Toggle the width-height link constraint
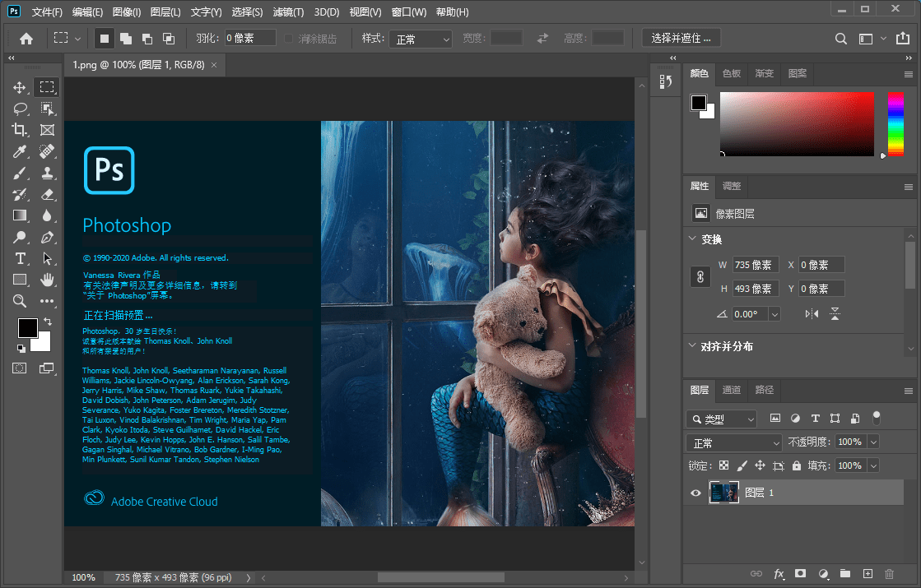The height and width of the screenshot is (588, 921). (x=700, y=277)
